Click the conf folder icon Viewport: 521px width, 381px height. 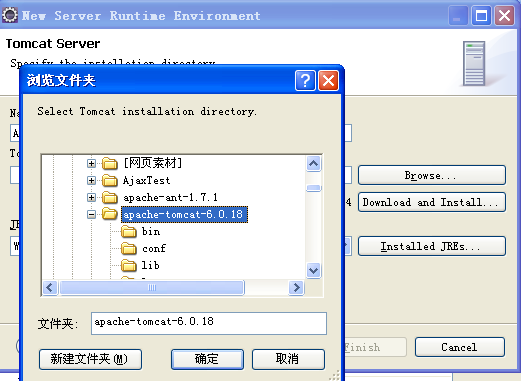tap(129, 248)
